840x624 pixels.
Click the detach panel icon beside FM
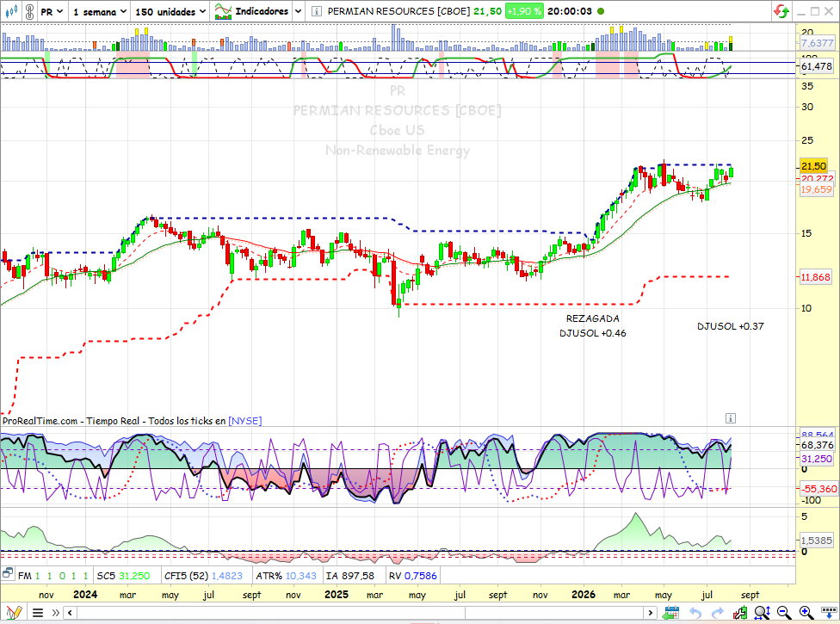(8, 574)
